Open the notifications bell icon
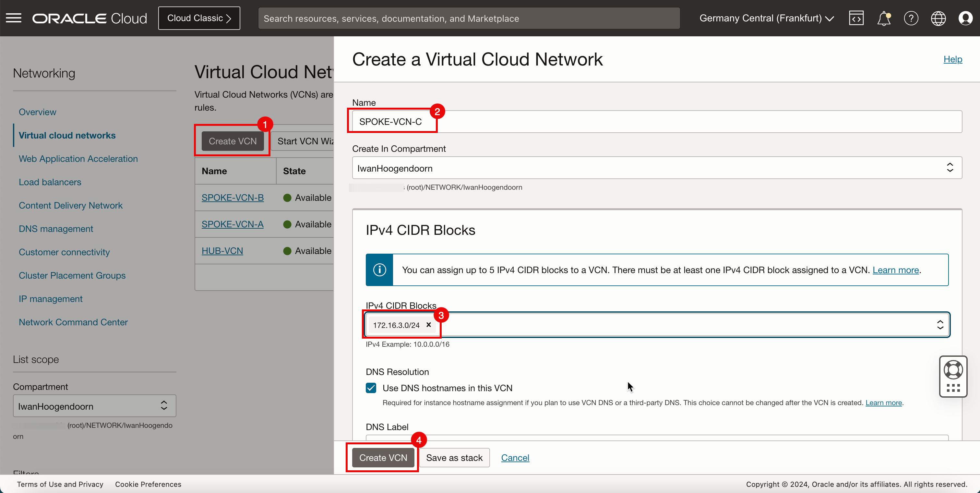 tap(884, 18)
